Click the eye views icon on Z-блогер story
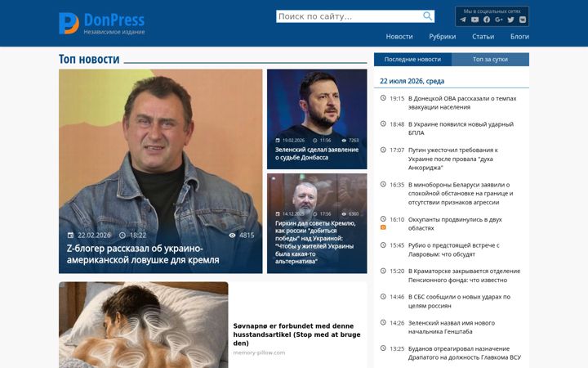 [x=232, y=235]
